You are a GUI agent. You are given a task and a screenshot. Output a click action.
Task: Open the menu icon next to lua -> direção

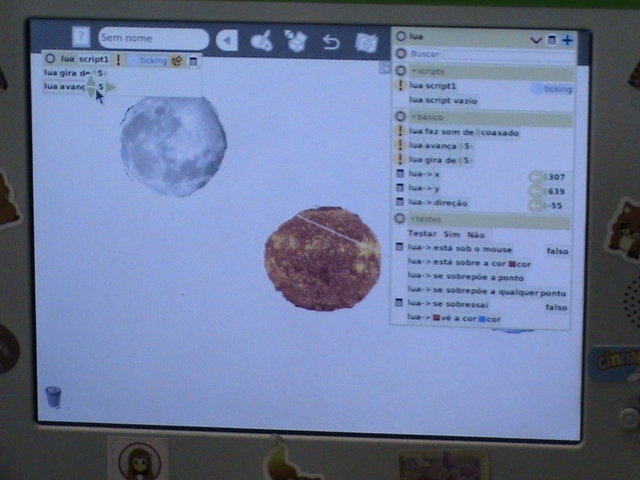(x=400, y=203)
